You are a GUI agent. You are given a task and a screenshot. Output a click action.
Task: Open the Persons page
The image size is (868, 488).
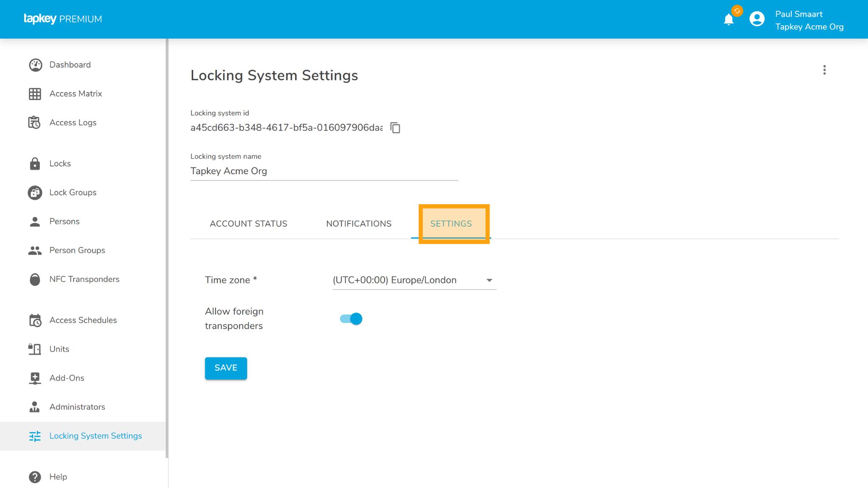[83, 221]
